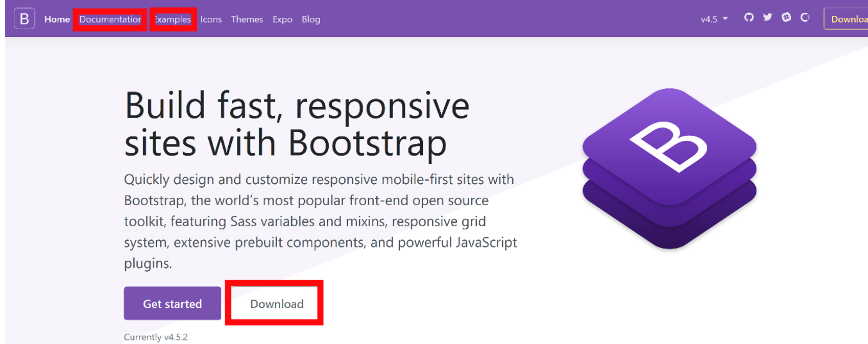The width and height of the screenshot is (868, 344).
Task: Click the 'Currently v4.5.2' text
Action: tap(156, 337)
